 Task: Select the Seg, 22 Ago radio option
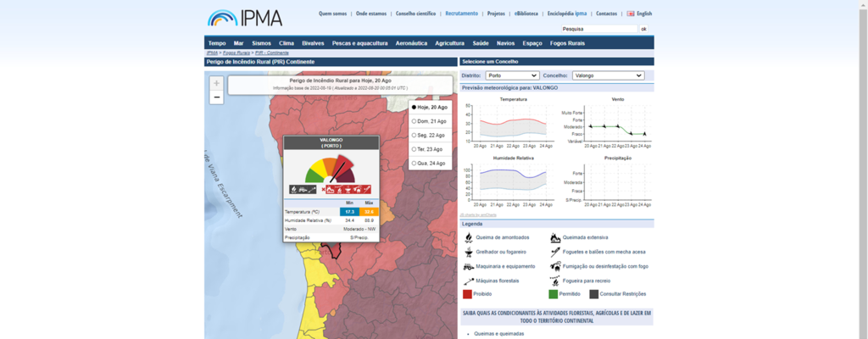(x=415, y=135)
